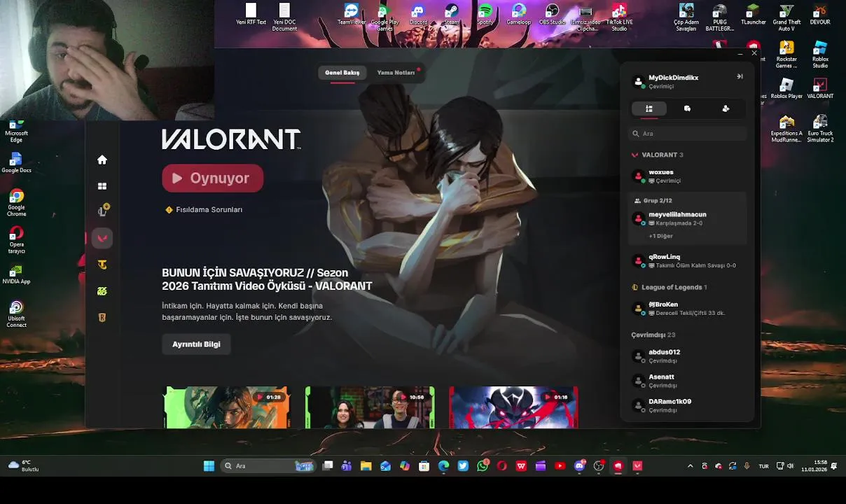Select offline friend DARamc1k09

pyautogui.click(x=688, y=405)
